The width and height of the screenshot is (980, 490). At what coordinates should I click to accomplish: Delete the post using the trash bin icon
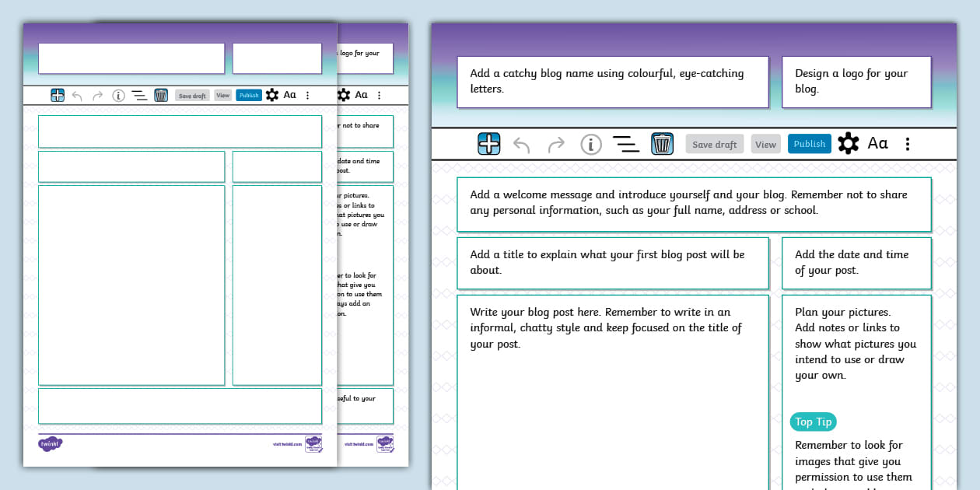pyautogui.click(x=662, y=143)
